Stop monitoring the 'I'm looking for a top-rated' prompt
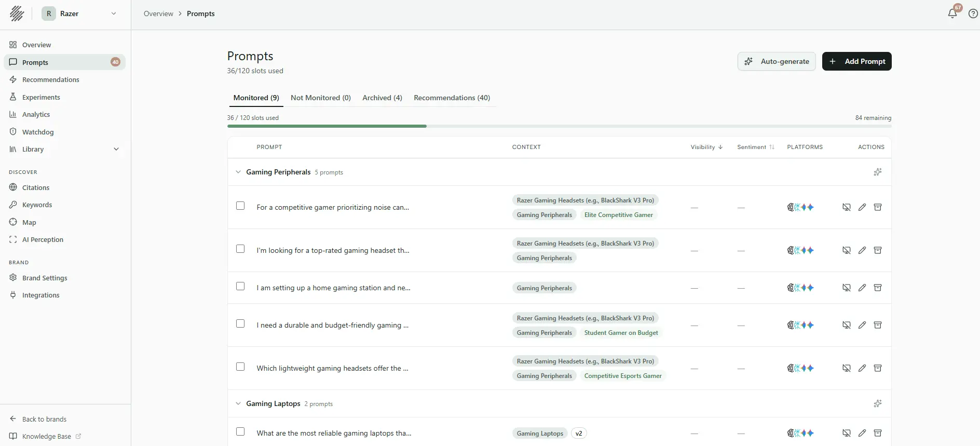 [x=847, y=250]
